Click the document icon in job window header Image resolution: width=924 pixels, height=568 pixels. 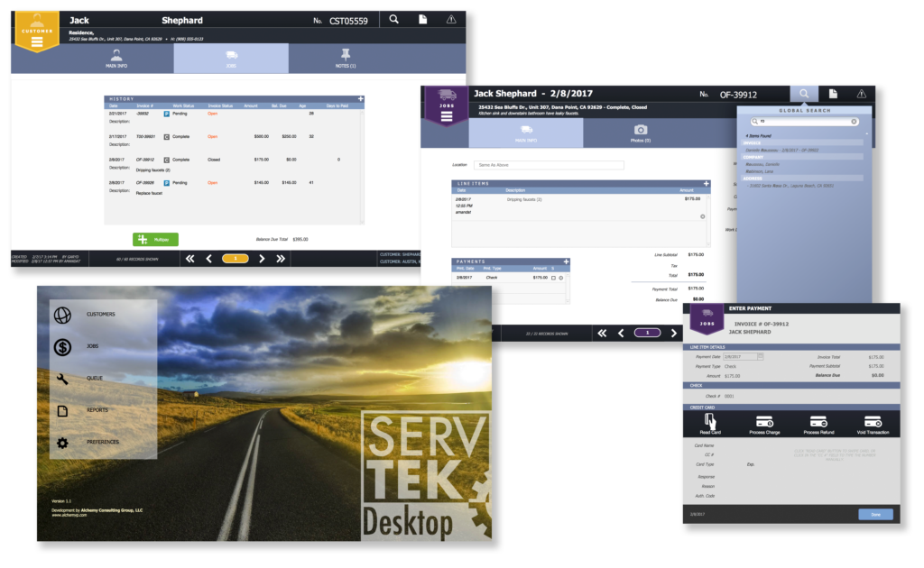pos(833,94)
